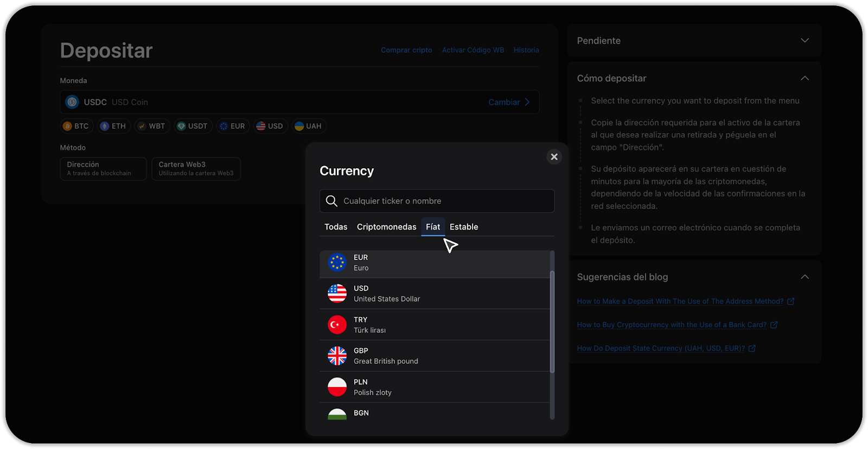The height and width of the screenshot is (449, 868).
Task: Click the Polish flag icon for PLN
Action: pyautogui.click(x=337, y=387)
